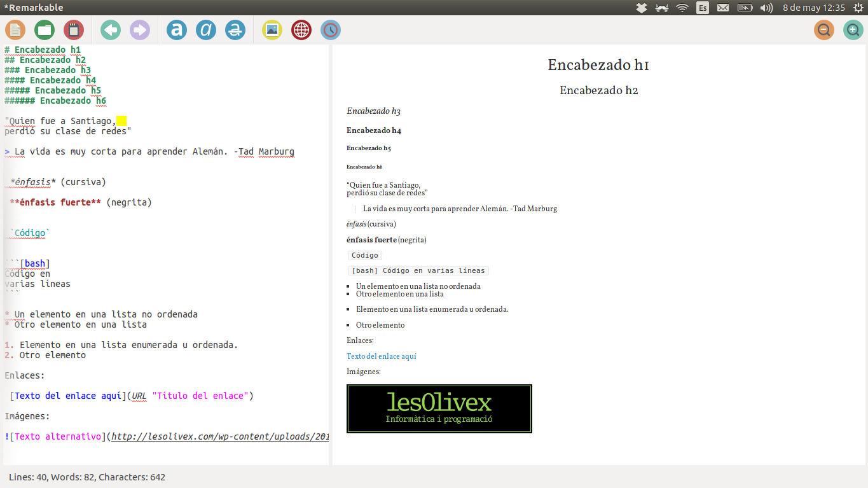The image size is (868, 488).
Task: Open the mail envelope indicator
Action: pos(723,8)
